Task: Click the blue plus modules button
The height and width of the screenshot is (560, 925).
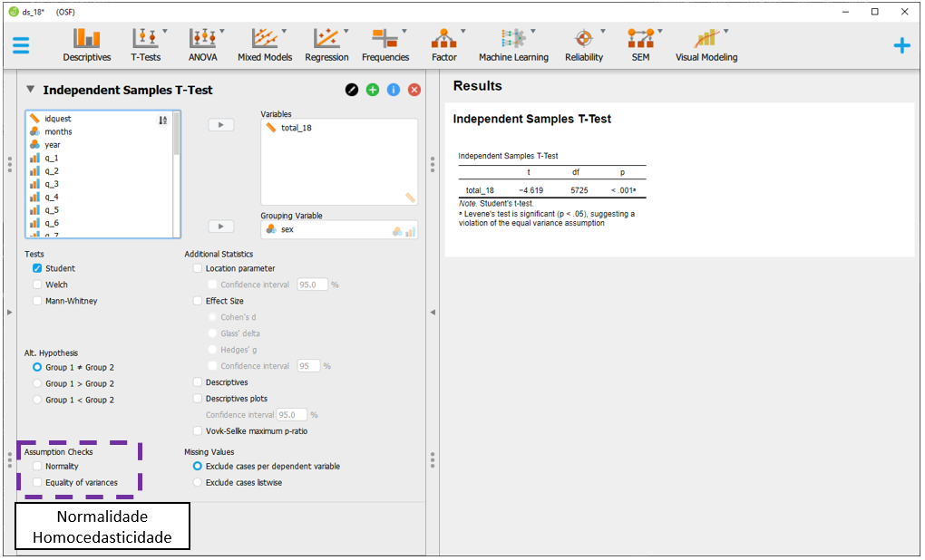Action: pos(901,45)
